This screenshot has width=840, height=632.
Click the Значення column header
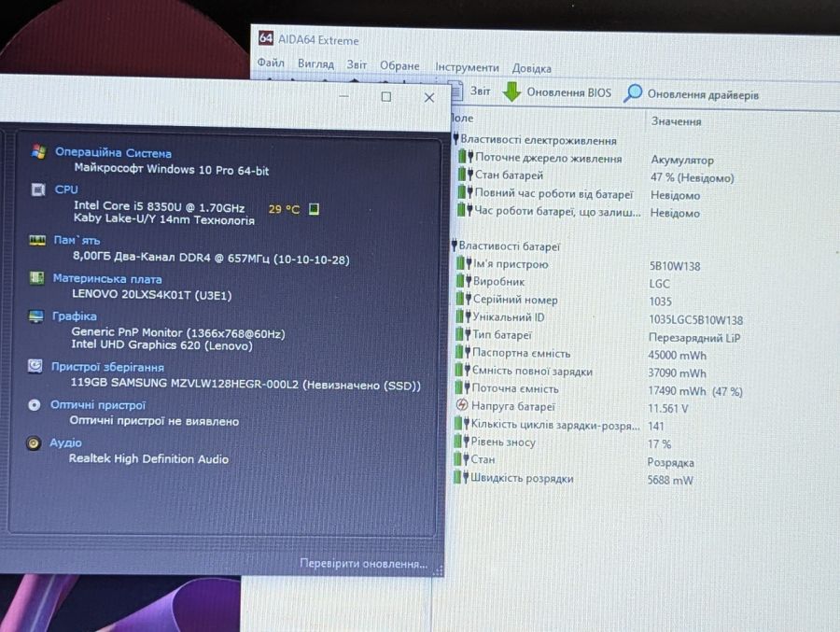point(676,121)
